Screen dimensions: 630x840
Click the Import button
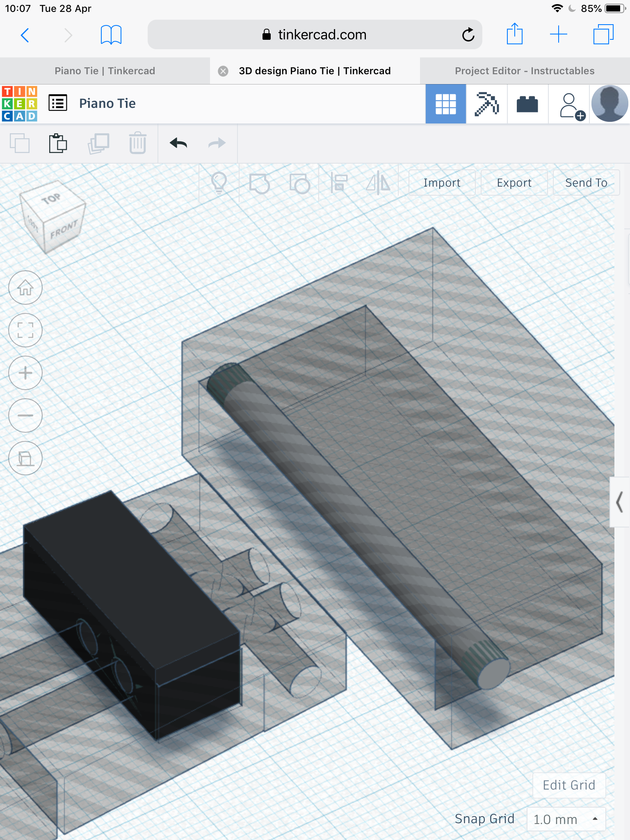tap(442, 183)
